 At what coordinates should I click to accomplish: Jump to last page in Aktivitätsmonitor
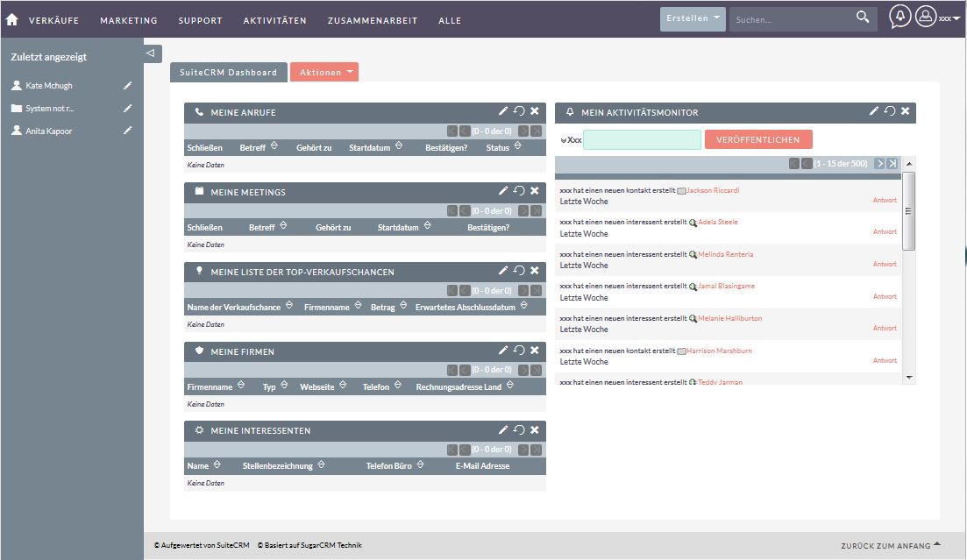coord(892,163)
